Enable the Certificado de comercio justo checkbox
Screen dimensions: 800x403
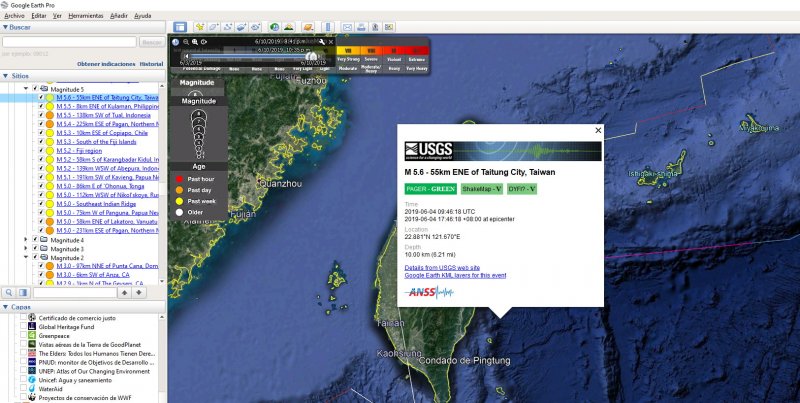point(23,318)
